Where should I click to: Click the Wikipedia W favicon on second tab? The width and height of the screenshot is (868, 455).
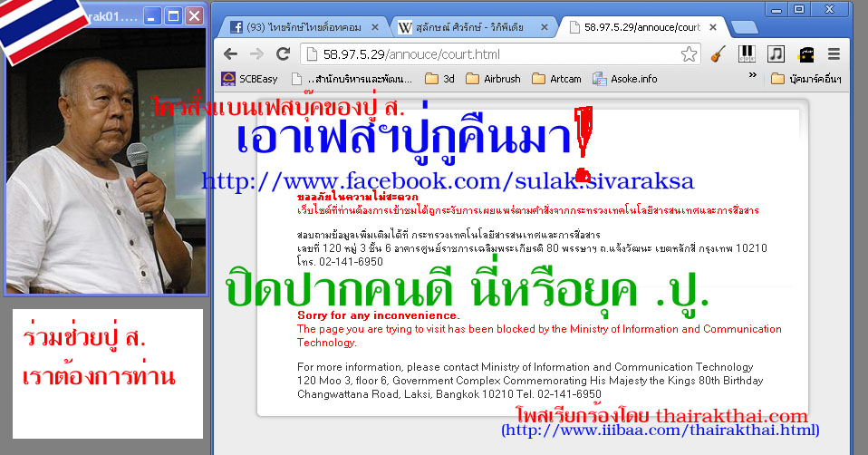405,27
